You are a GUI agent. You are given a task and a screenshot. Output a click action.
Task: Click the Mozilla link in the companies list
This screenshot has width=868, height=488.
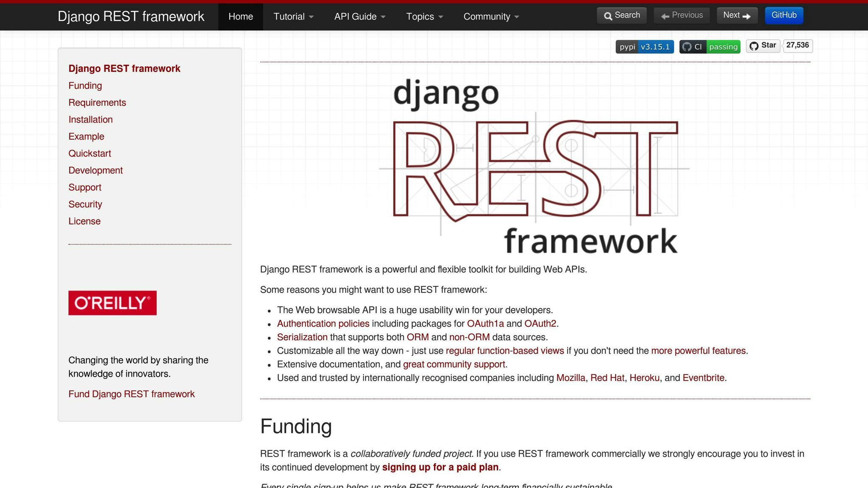[x=570, y=377]
